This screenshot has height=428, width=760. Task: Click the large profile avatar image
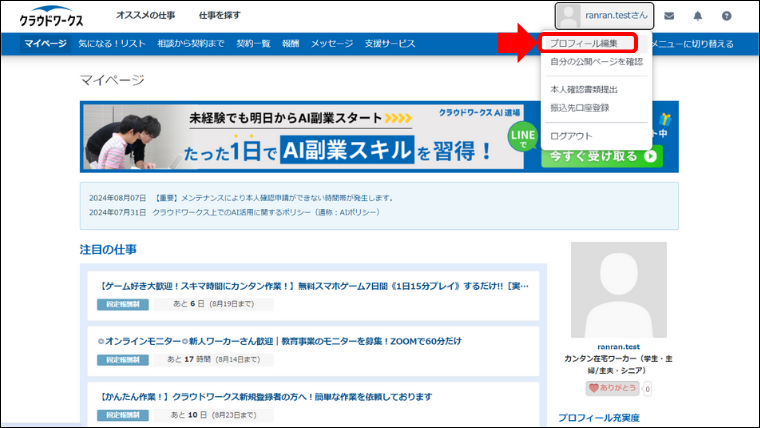618,290
